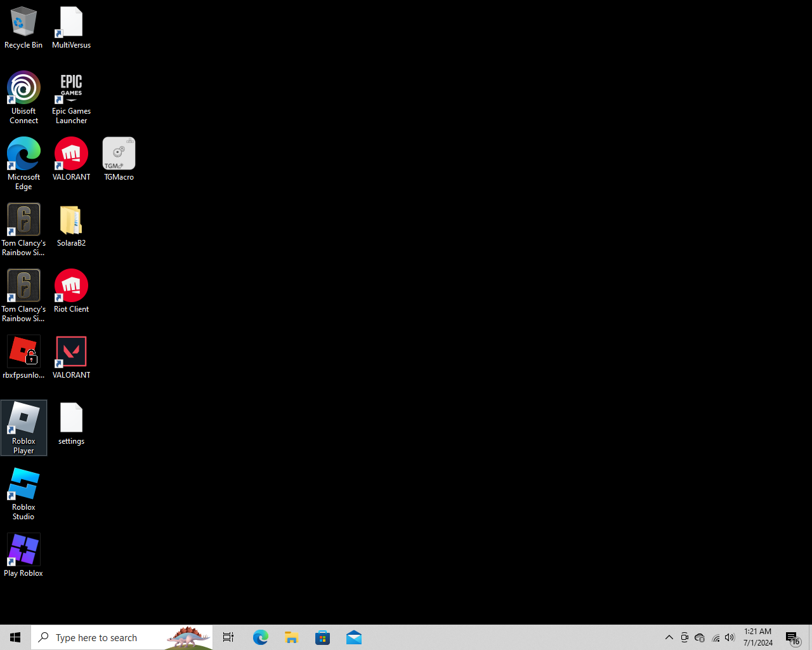Select the Rainbow Six shortcut beside the SolaraB2 folder
812x650 pixels.
coord(23,230)
